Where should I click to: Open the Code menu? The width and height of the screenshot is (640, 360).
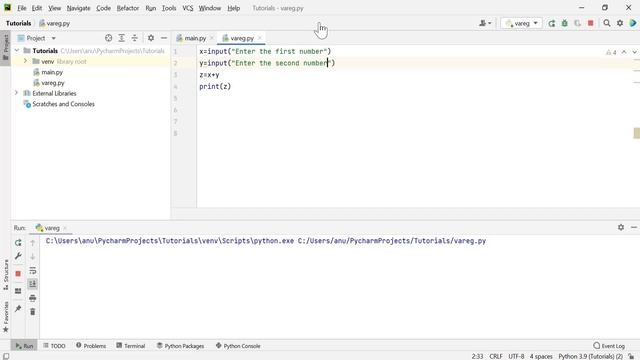[x=103, y=8]
